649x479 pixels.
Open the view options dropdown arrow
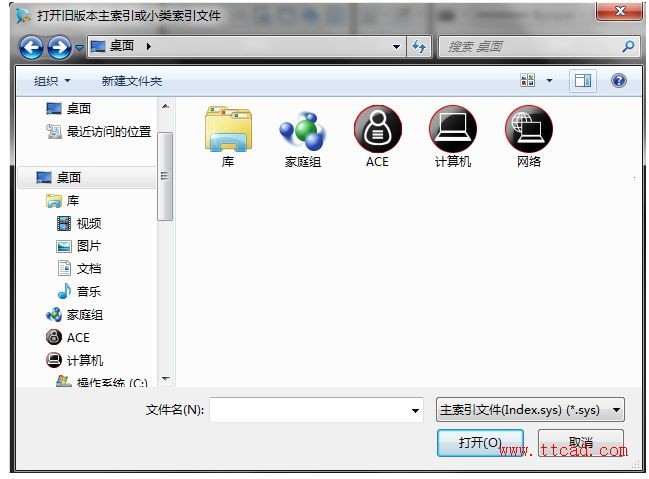549,80
